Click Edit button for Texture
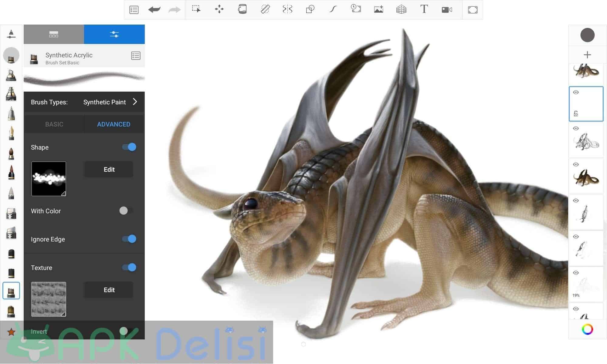The width and height of the screenshot is (607, 364). click(x=108, y=290)
